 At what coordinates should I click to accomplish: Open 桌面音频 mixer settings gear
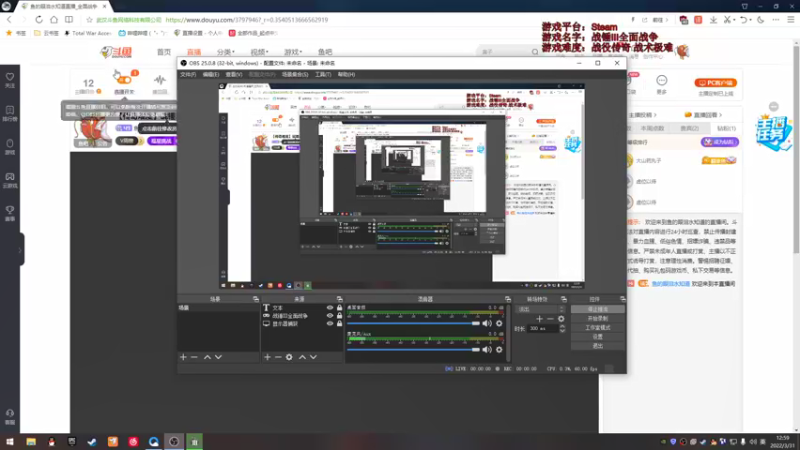(x=499, y=323)
